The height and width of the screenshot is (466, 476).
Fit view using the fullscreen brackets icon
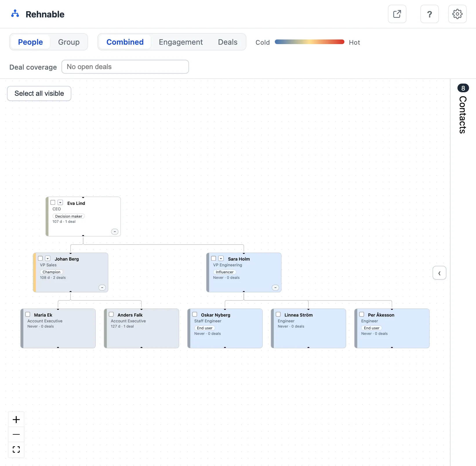coord(16,449)
